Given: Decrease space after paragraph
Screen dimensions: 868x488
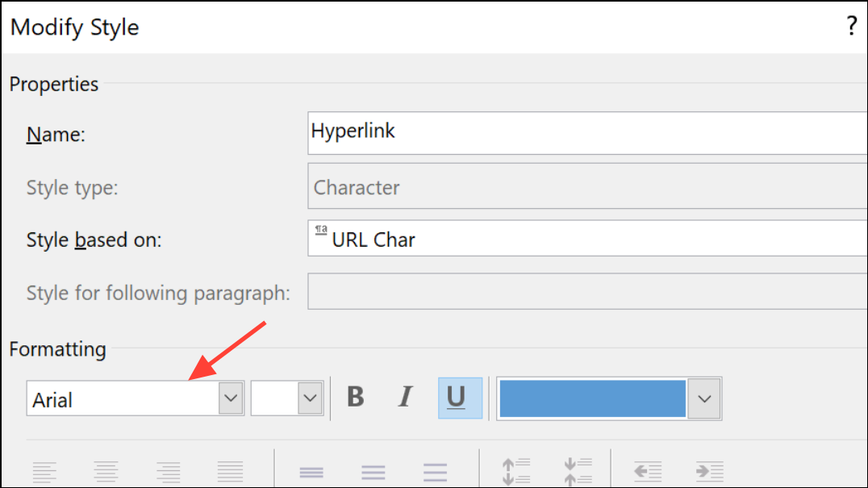Looking at the screenshot, I should [x=578, y=472].
